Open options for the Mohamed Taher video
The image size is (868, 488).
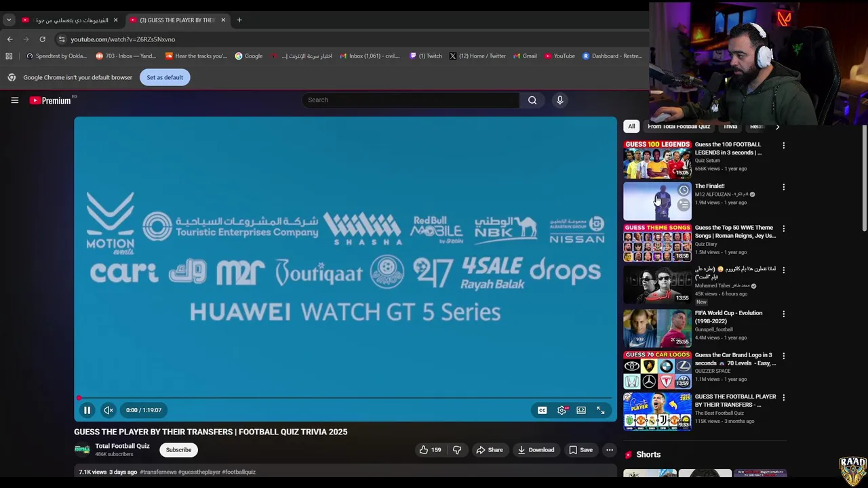coord(783,270)
